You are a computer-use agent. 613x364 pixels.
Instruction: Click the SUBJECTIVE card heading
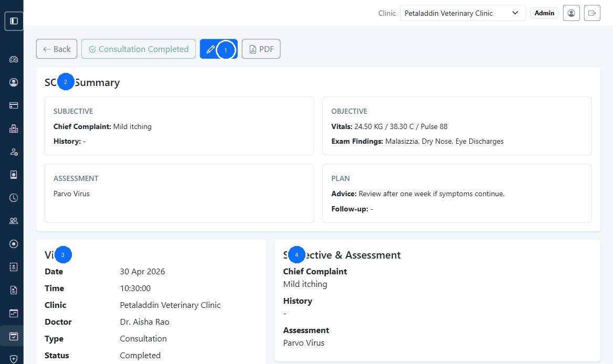pos(73,111)
